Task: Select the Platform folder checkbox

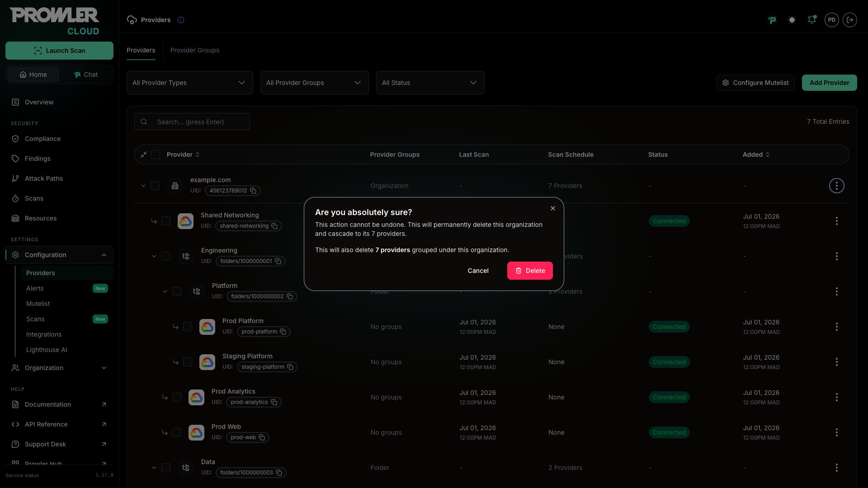Action: pyautogui.click(x=177, y=291)
